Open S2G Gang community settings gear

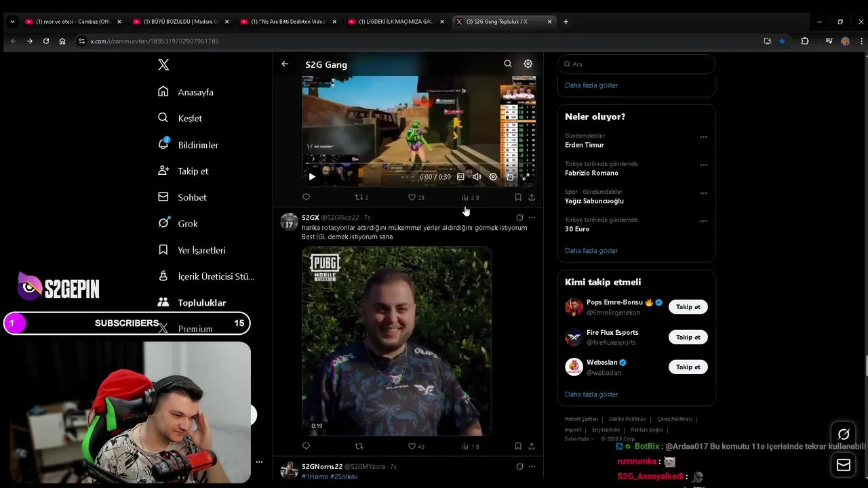point(528,64)
